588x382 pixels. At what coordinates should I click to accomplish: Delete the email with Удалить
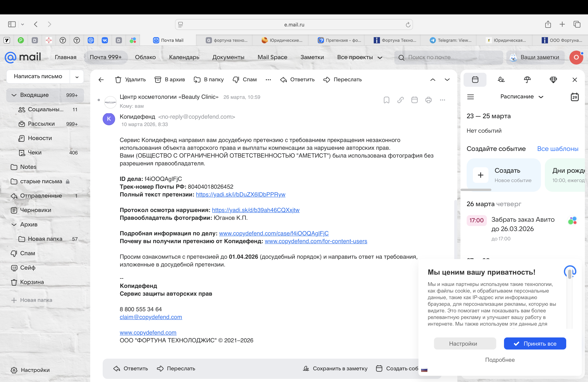coord(130,80)
